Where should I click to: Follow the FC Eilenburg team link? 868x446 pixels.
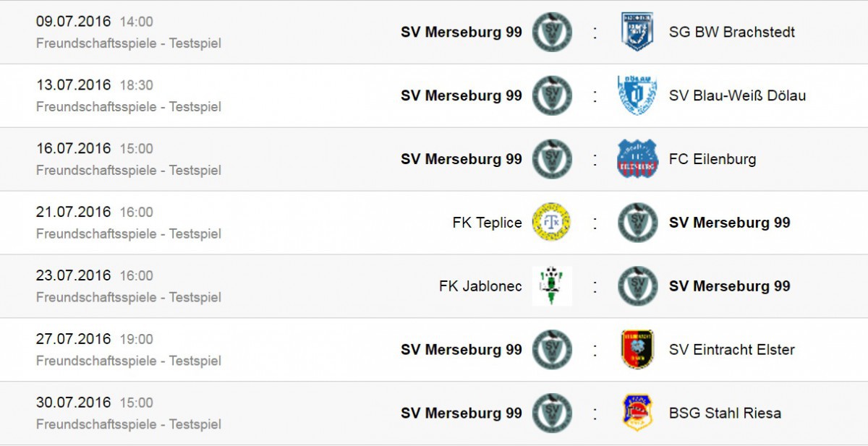pos(712,160)
